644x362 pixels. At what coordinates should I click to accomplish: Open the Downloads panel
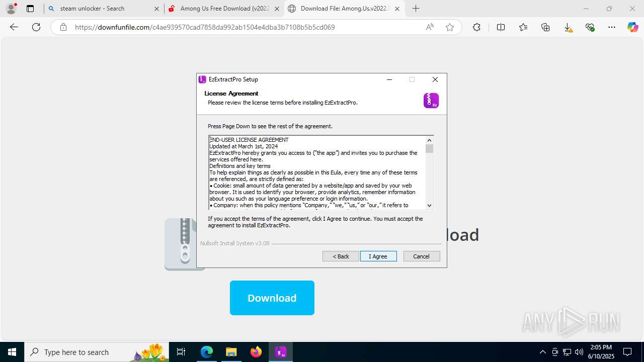tap(568, 27)
